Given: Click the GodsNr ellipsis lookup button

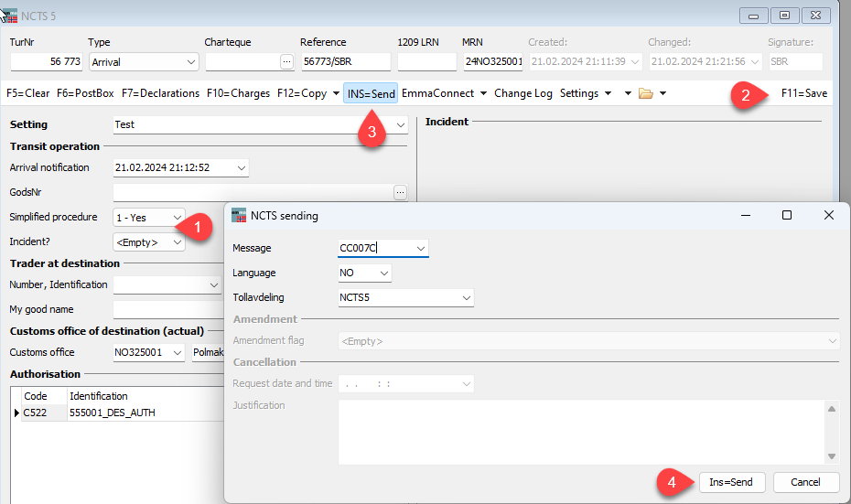Looking at the screenshot, I should click(x=400, y=193).
